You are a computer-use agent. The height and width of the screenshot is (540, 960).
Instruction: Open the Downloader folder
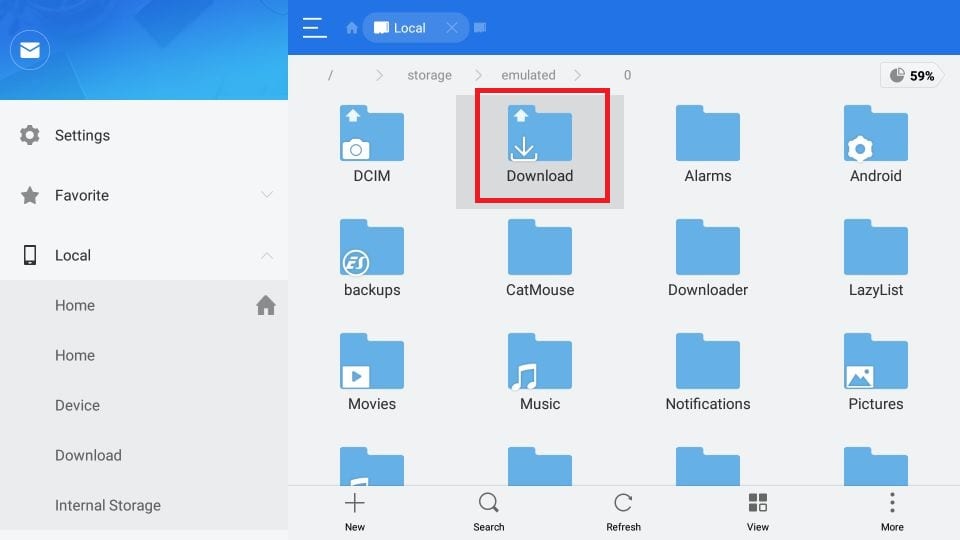(708, 258)
